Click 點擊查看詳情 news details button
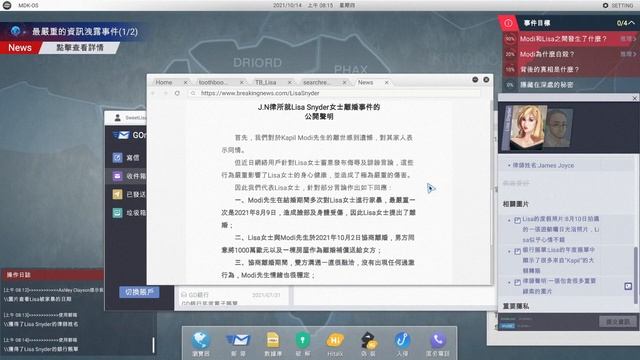 pos(80,48)
